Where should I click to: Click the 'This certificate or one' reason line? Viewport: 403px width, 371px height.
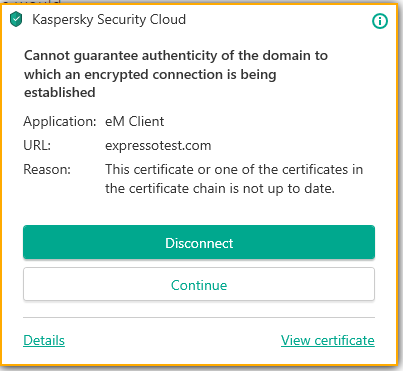pyautogui.click(x=234, y=169)
